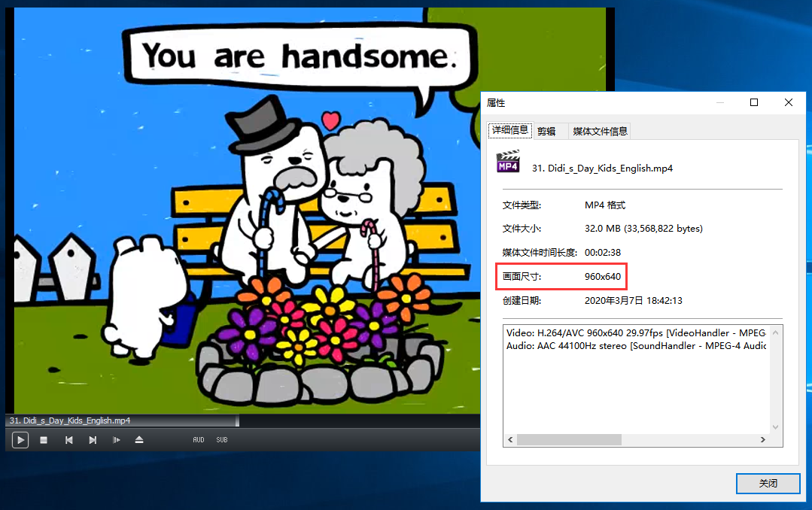Viewport: 812px width, 510px height.
Task: Open the AUD audio track selector
Action: [x=199, y=439]
